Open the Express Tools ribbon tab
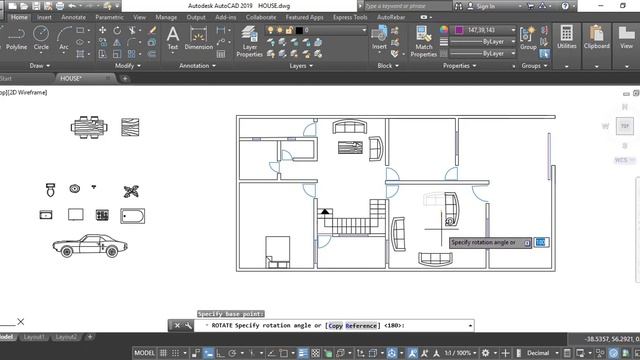 click(x=350, y=17)
